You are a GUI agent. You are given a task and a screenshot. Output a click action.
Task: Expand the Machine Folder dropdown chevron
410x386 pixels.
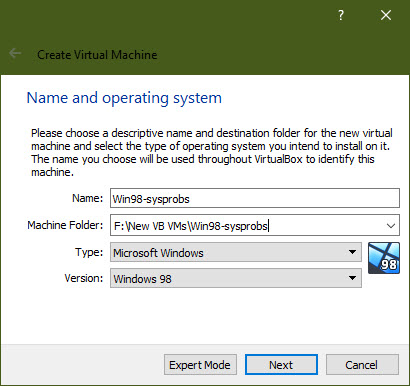point(391,226)
